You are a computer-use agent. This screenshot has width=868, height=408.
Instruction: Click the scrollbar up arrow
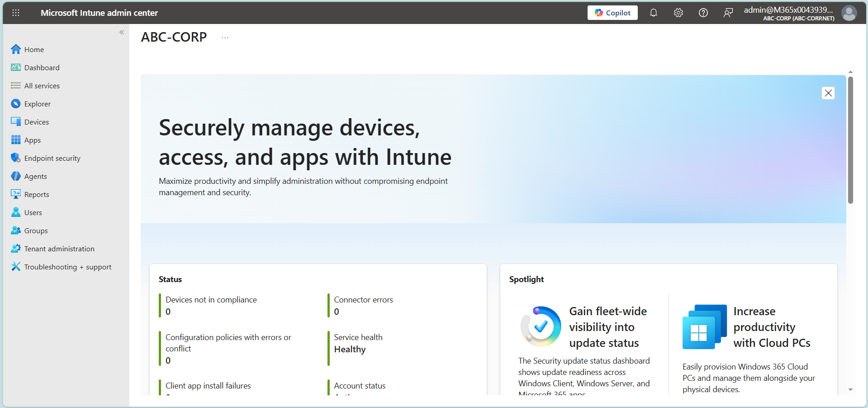(850, 72)
